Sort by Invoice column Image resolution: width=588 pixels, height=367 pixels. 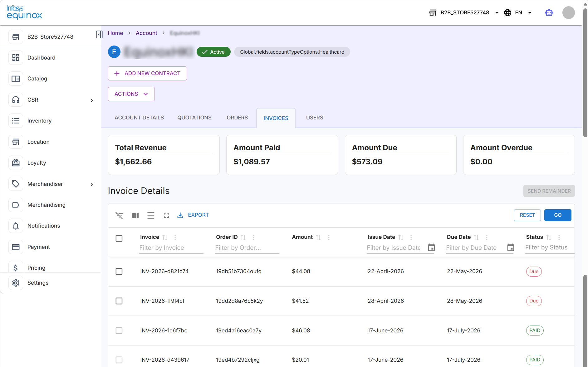pyautogui.click(x=165, y=237)
